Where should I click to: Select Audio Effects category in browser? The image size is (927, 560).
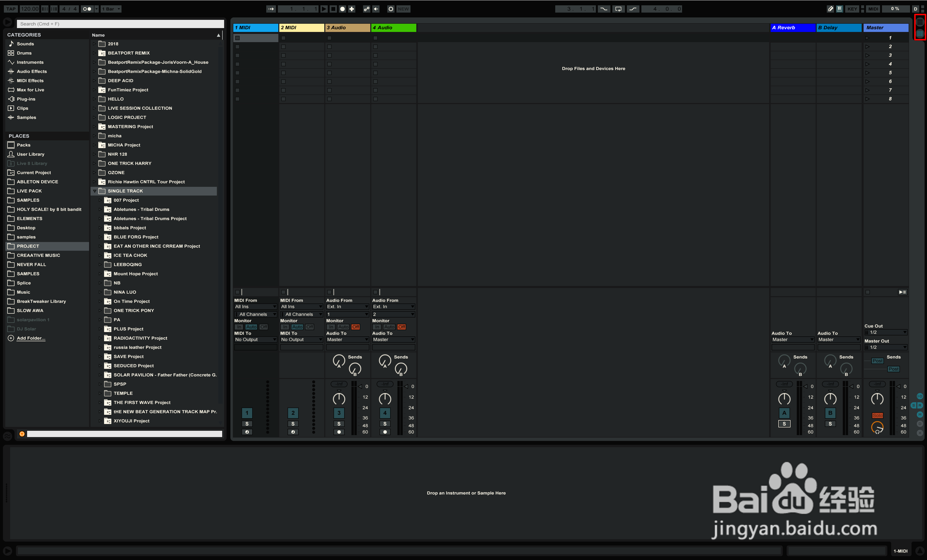(x=32, y=71)
